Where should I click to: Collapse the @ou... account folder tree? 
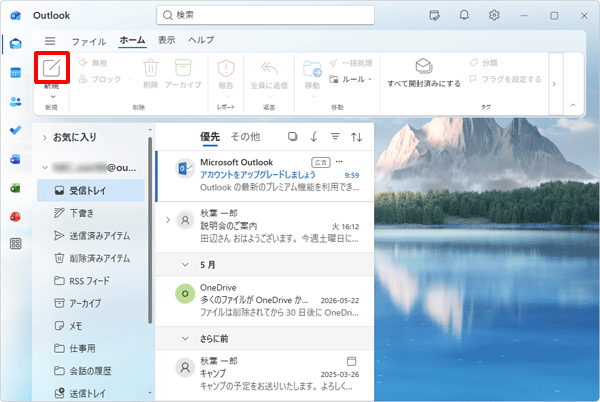(45, 168)
